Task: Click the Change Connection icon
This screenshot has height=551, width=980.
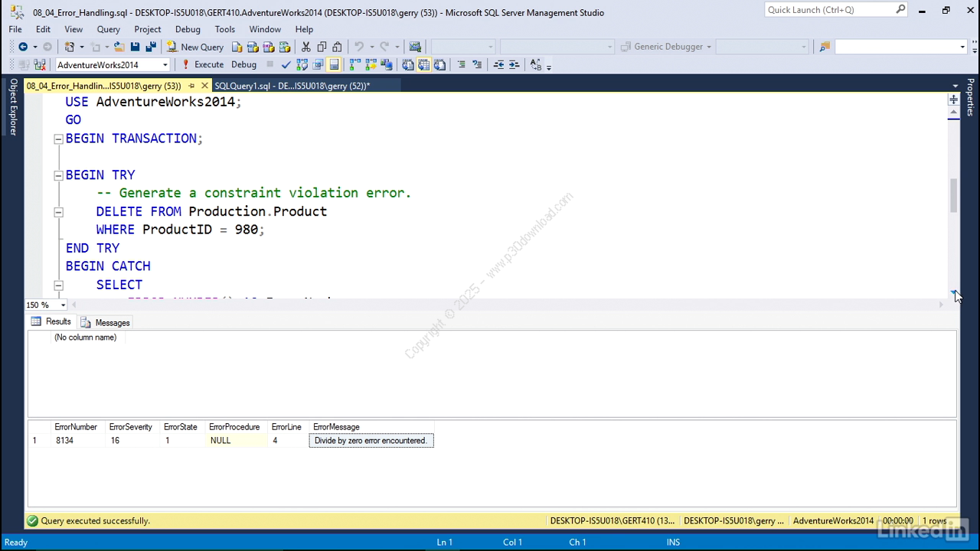Action: click(40, 65)
